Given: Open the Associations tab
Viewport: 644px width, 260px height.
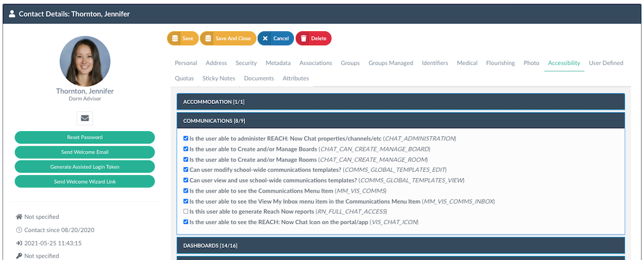Looking at the screenshot, I should 315,63.
